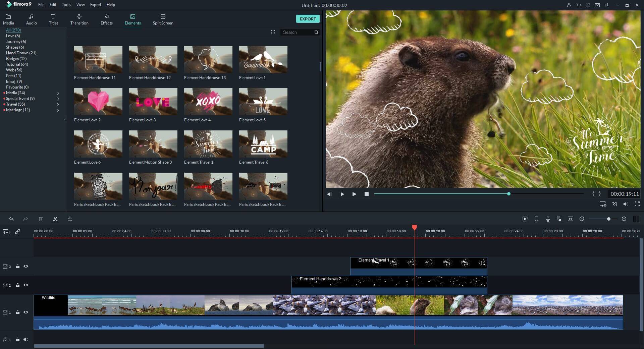
Task: Click the undo arrow in timeline toolbar
Action: coord(11,219)
